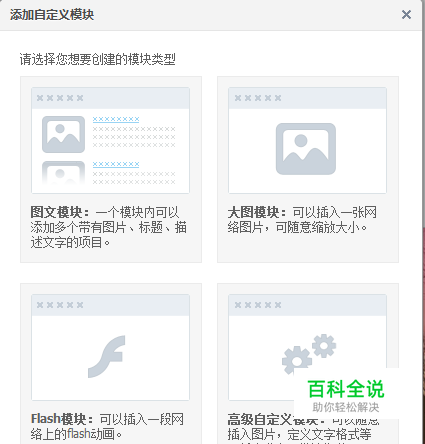Close the 添加自定义模块 dialog

(x=406, y=14)
